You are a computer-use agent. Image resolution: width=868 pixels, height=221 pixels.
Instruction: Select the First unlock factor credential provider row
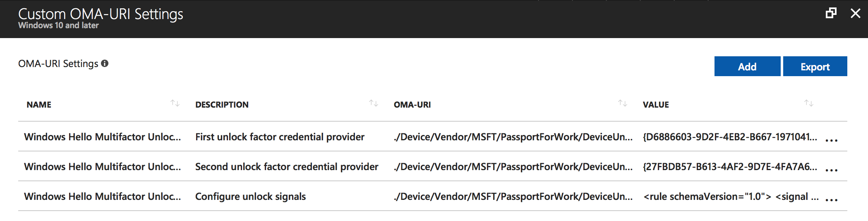(x=280, y=137)
